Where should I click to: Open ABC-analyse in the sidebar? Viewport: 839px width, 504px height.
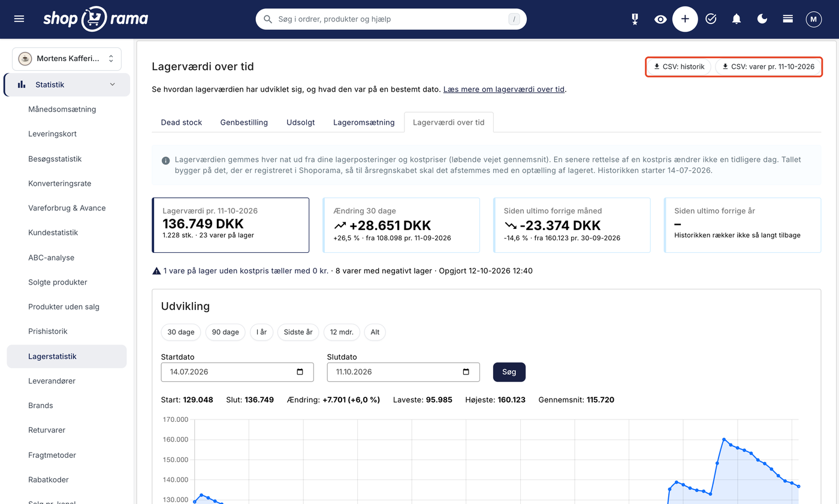(x=52, y=258)
